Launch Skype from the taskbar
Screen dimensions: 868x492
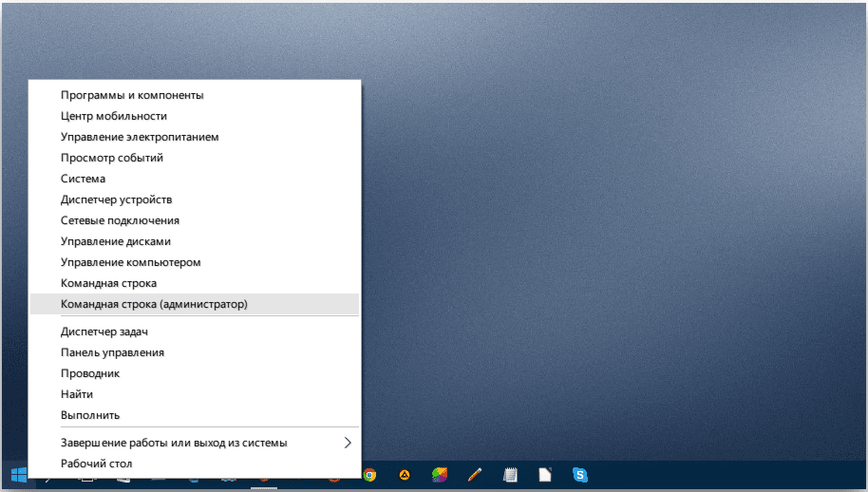click(x=580, y=475)
